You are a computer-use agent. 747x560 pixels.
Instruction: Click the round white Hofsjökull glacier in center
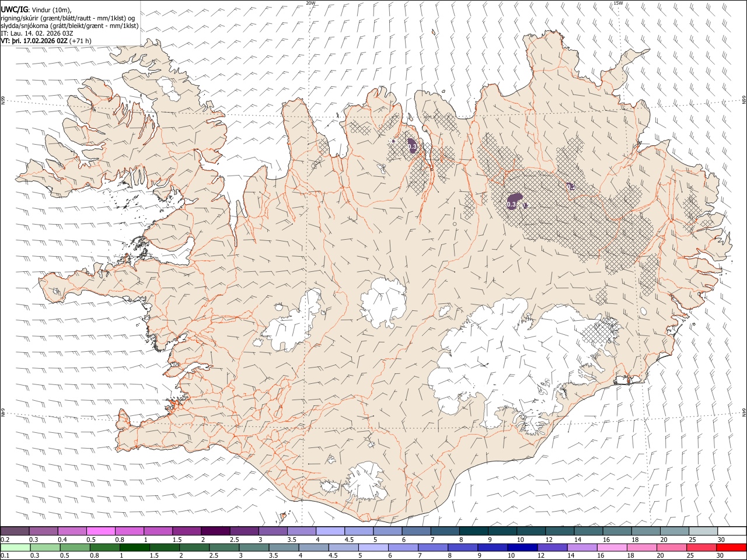coord(383,303)
